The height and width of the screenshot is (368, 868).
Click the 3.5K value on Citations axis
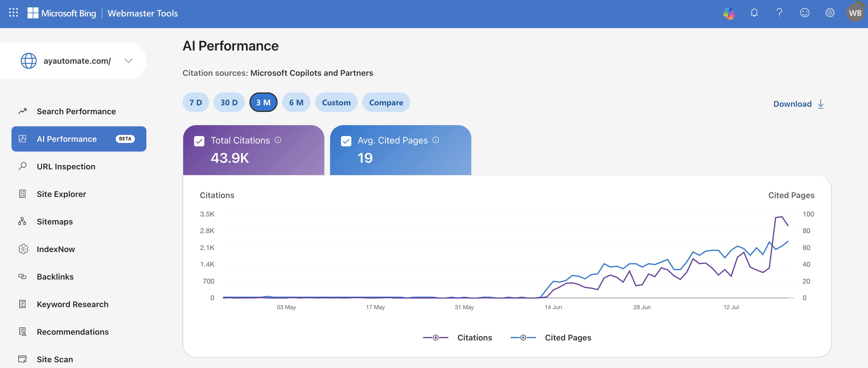click(207, 214)
